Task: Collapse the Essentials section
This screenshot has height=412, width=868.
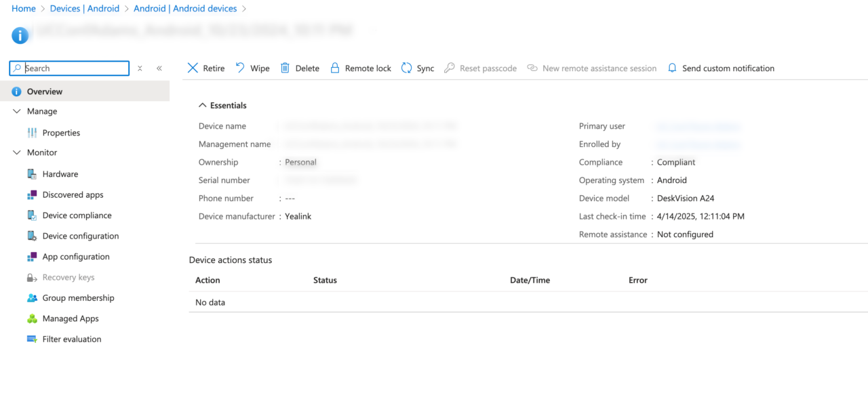Action: click(202, 106)
